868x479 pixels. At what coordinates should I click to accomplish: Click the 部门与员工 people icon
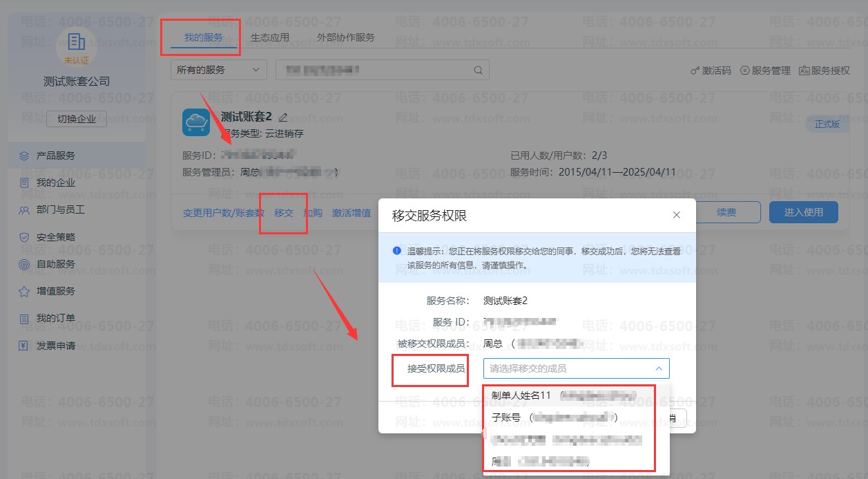point(24,210)
